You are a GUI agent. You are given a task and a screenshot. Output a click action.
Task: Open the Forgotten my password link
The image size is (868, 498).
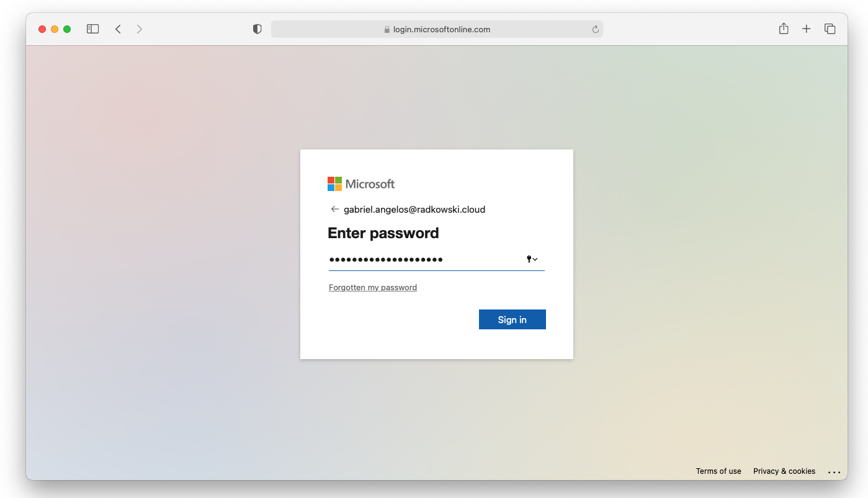pos(373,287)
